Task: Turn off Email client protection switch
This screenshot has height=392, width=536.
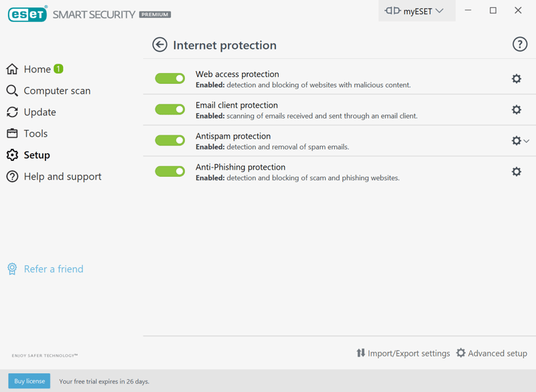Action: (170, 109)
